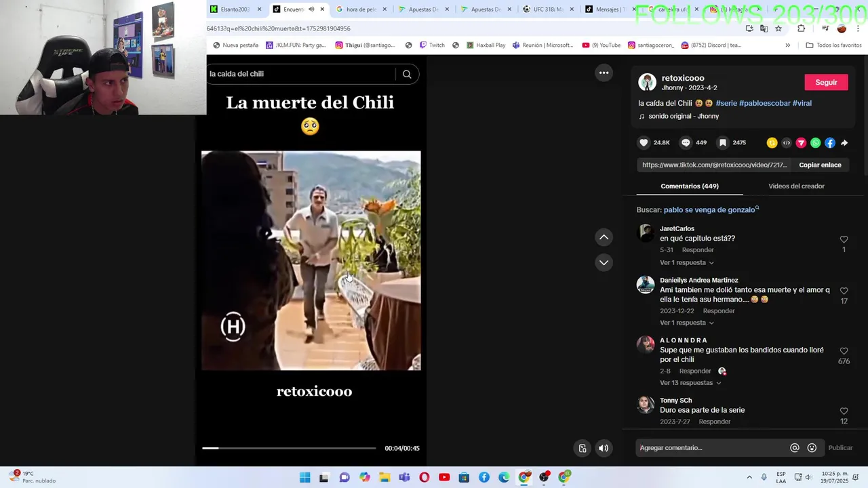The height and width of the screenshot is (488, 868).
Task: Share video to Facebook
Action: (x=830, y=142)
